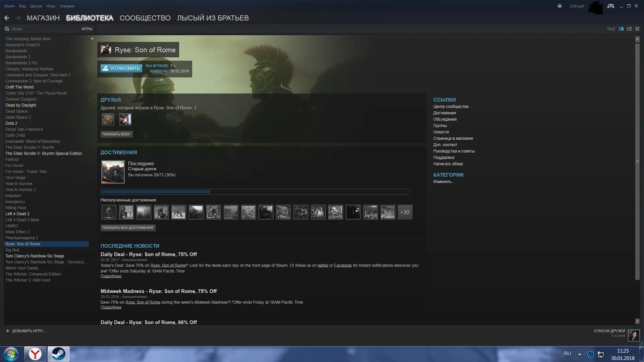Click the back navigation arrow
The image size is (644, 362).
(7, 18)
